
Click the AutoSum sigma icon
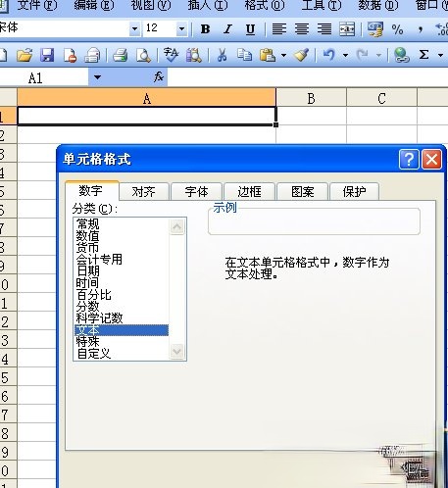pyautogui.click(x=423, y=55)
